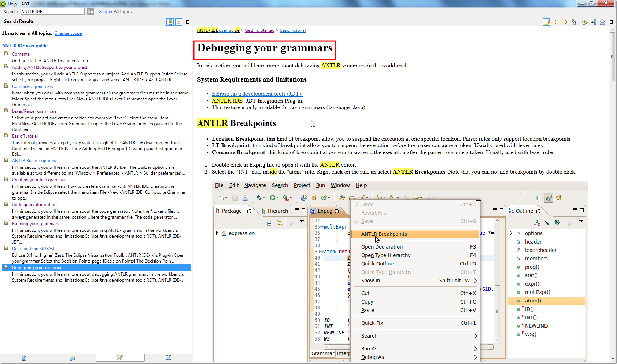Image resolution: width=617 pixels, height=364 pixels.
Task: Expand the Show In submenu in the context menu
Action: tap(476, 281)
